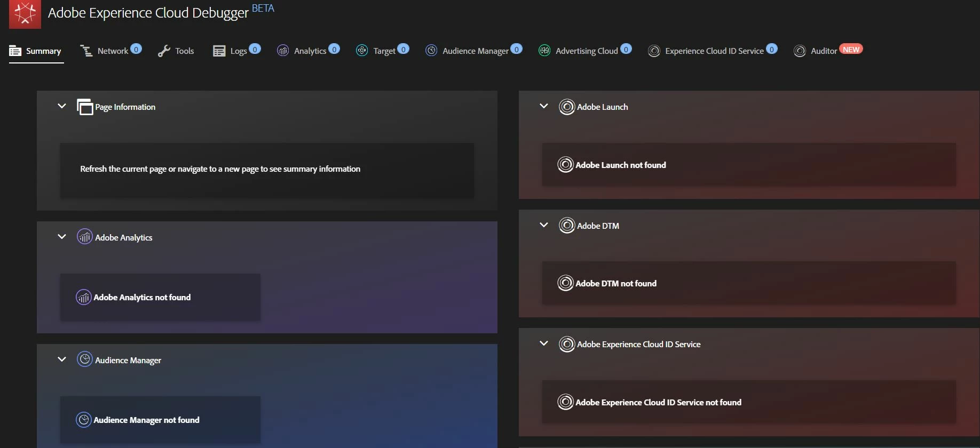Click the 'Adobe Experience Cloud Debugger' title text
Viewport: 980px width, 448px height.
[x=148, y=13]
